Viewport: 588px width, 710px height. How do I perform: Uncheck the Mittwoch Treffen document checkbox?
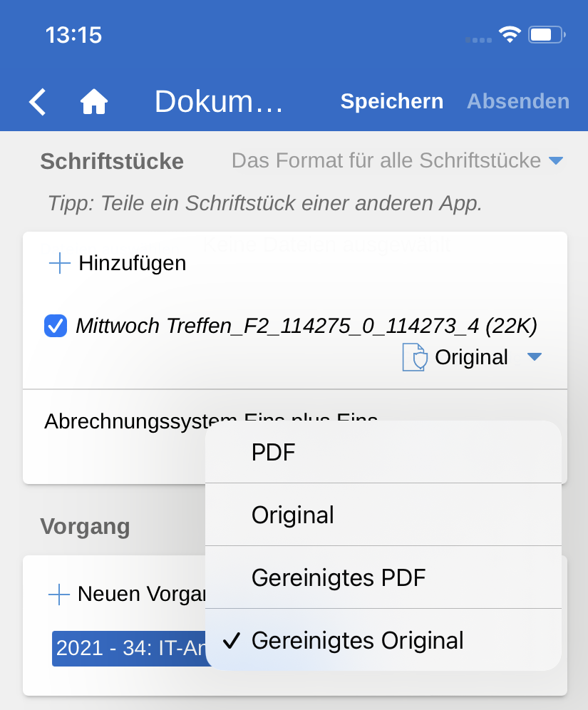click(56, 326)
